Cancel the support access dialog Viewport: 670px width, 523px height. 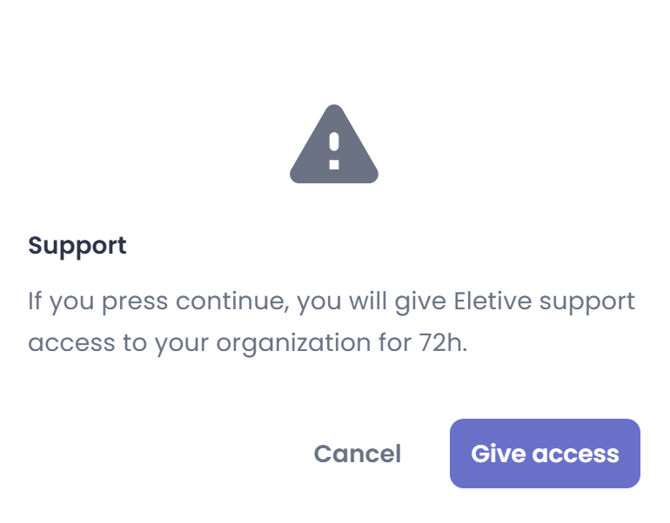[x=357, y=453]
